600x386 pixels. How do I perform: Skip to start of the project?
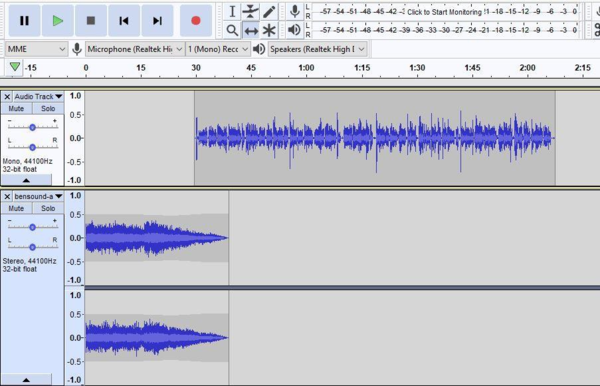pyautogui.click(x=124, y=20)
